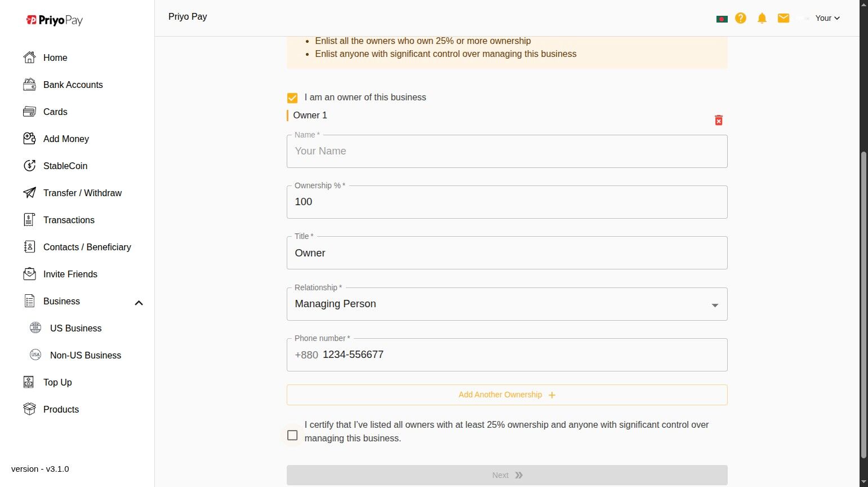Select US Business in the sidebar
The image size is (868, 487).
pyautogui.click(x=75, y=328)
